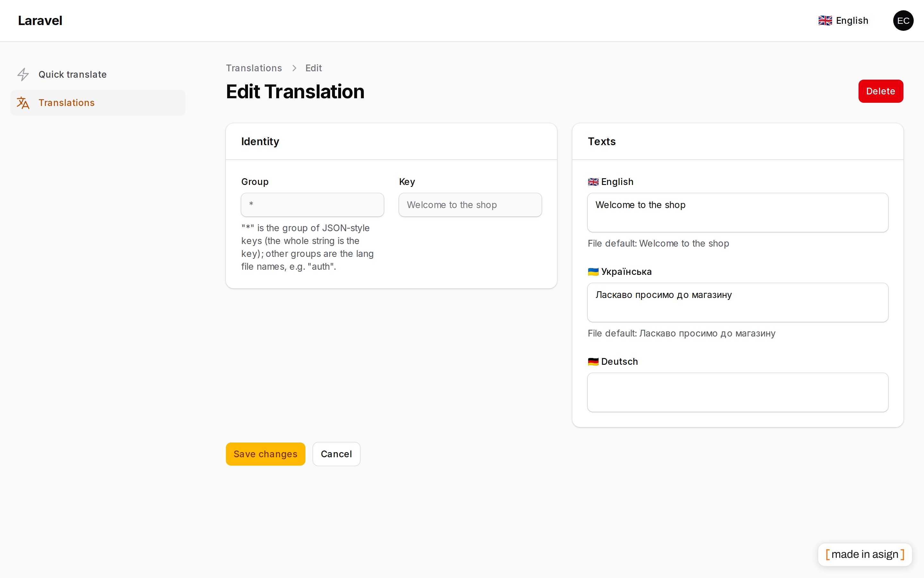Click 'File default: Ласкаво просимо до магазину' hint

pyautogui.click(x=681, y=333)
